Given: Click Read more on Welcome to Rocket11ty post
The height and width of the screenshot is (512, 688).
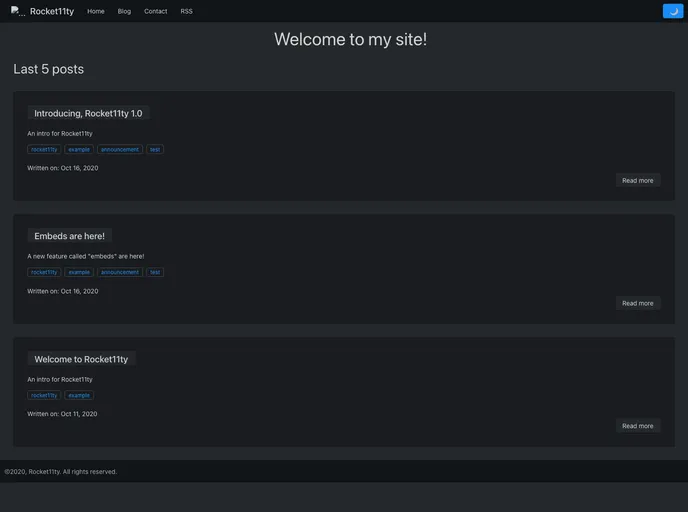Looking at the screenshot, I should 637,426.
